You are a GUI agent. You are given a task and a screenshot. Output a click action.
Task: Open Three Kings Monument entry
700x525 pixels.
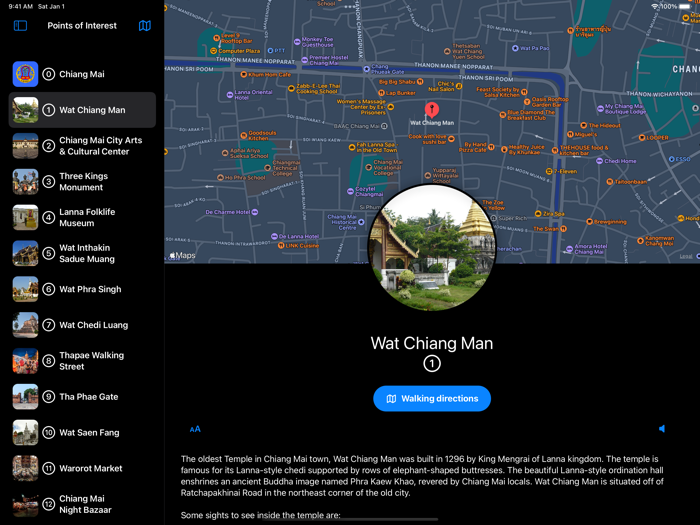point(82,182)
